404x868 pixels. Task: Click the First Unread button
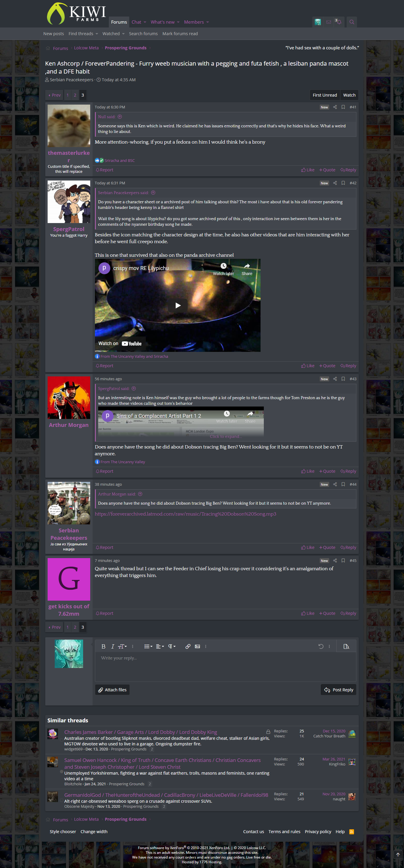tap(325, 95)
